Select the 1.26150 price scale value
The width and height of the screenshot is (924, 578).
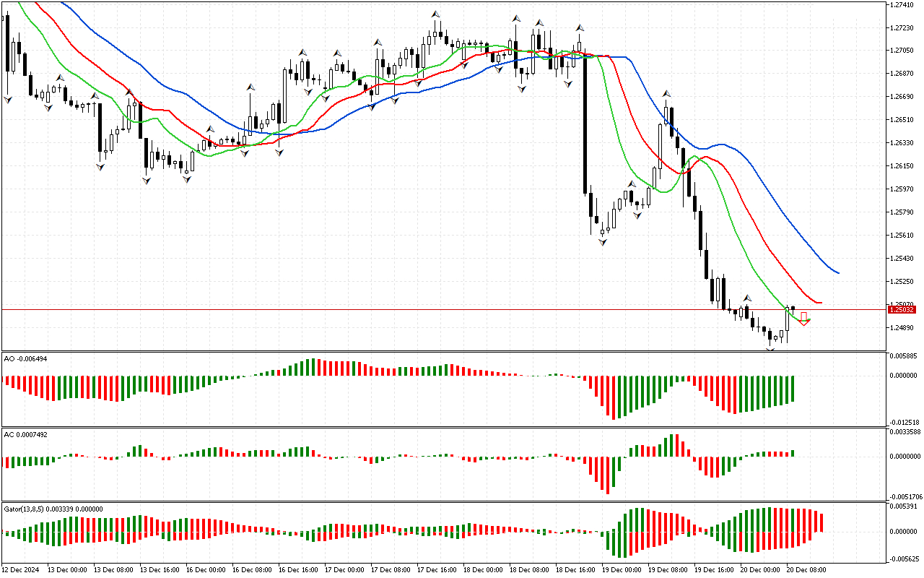click(902, 166)
